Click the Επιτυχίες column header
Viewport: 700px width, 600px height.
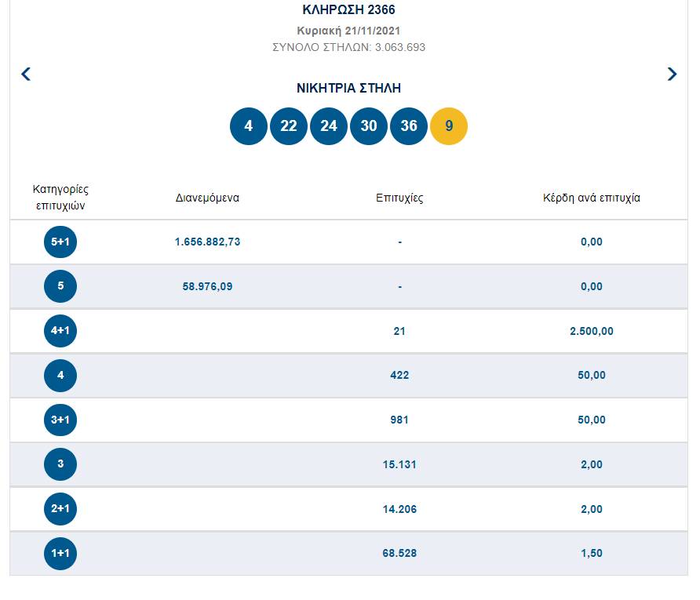(399, 198)
